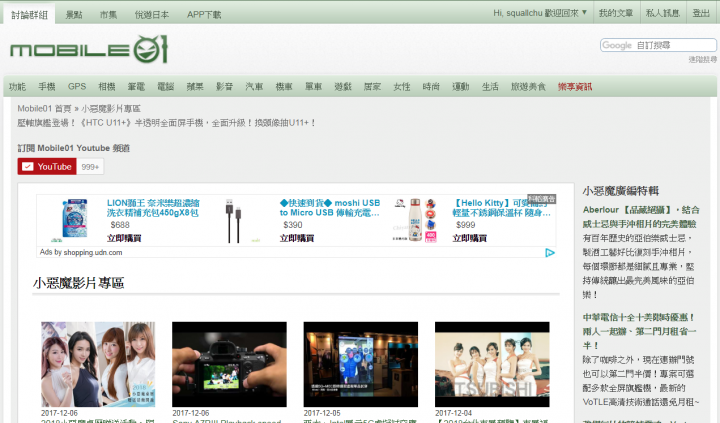Click the 小惡魔影片專區 breadcrumb link

(111, 109)
